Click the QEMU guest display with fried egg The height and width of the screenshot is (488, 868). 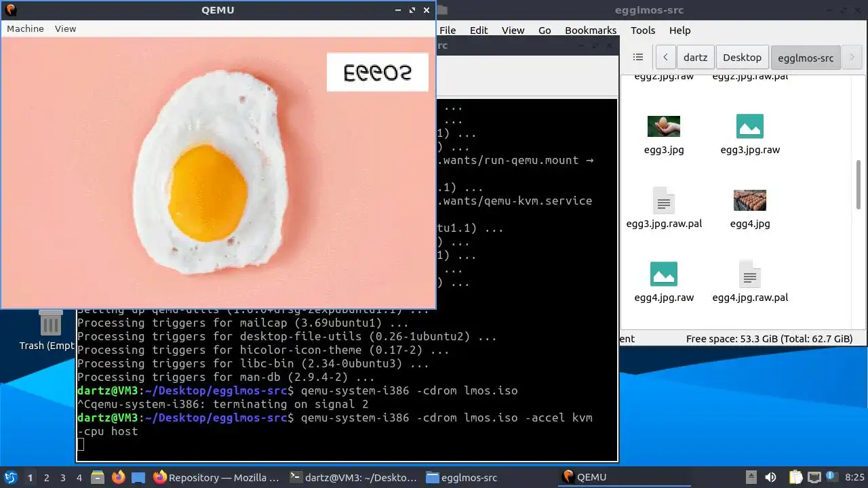[218, 172]
